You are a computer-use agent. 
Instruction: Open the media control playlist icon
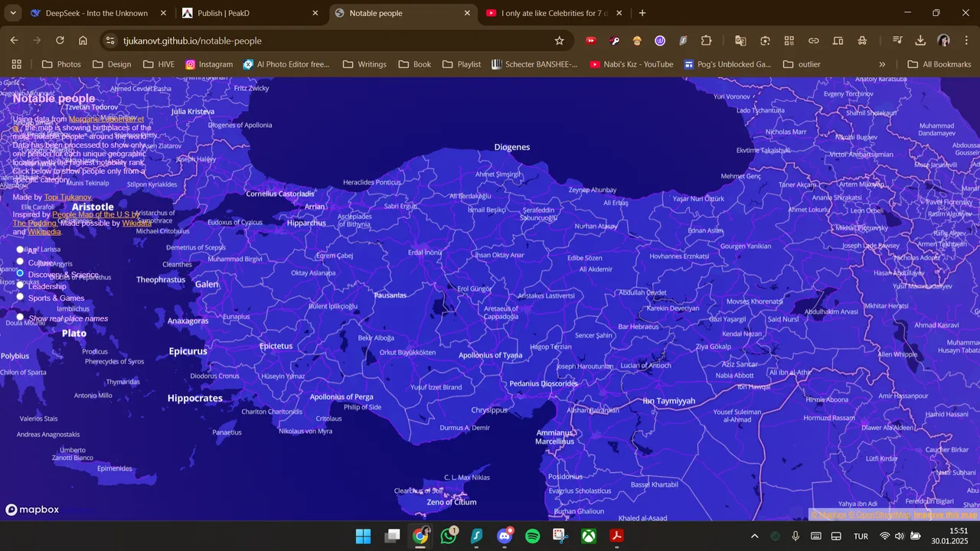tap(897, 41)
